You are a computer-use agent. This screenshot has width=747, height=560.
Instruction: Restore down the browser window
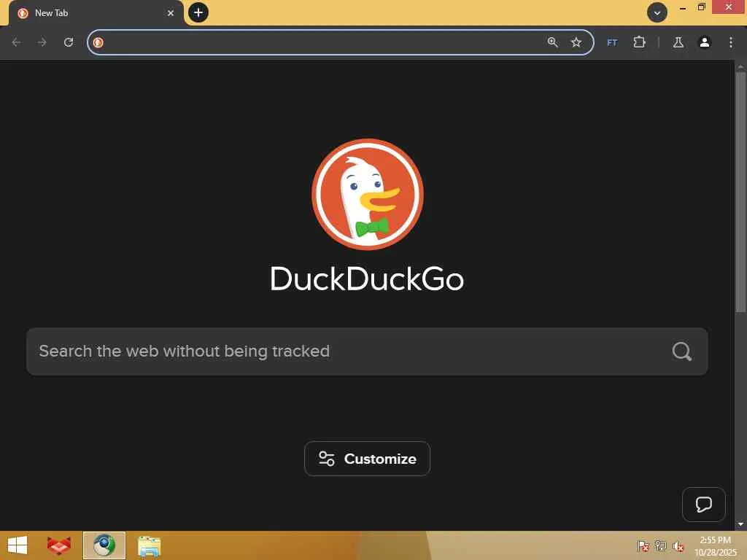pyautogui.click(x=701, y=7)
